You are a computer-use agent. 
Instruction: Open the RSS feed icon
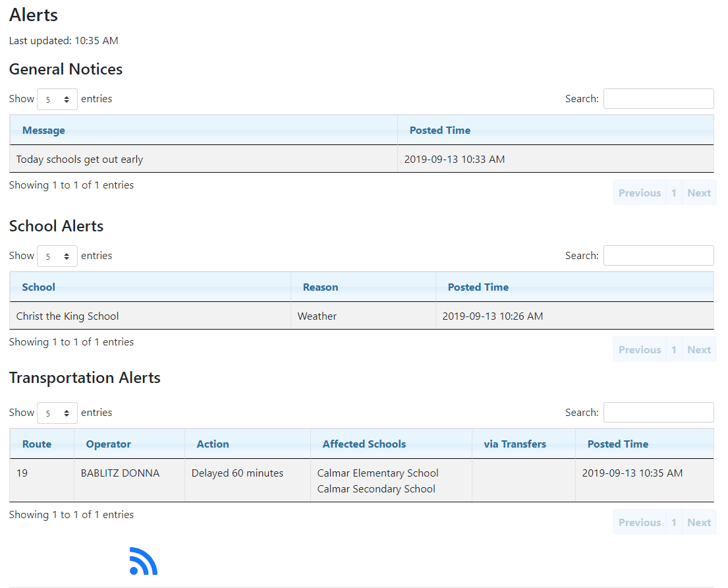pyautogui.click(x=143, y=560)
